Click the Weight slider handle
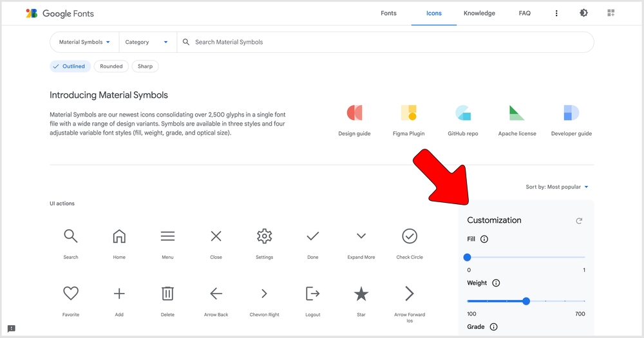The height and width of the screenshot is (338, 644). pyautogui.click(x=526, y=301)
